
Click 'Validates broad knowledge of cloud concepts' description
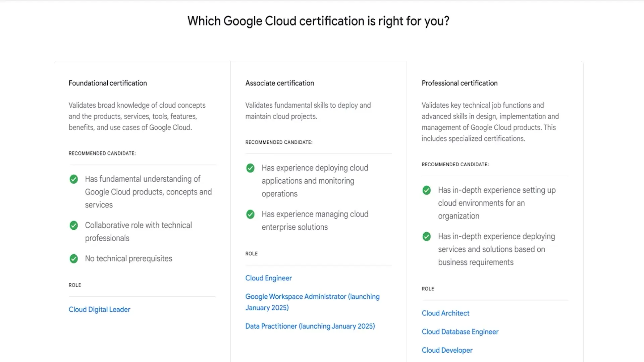137,116
